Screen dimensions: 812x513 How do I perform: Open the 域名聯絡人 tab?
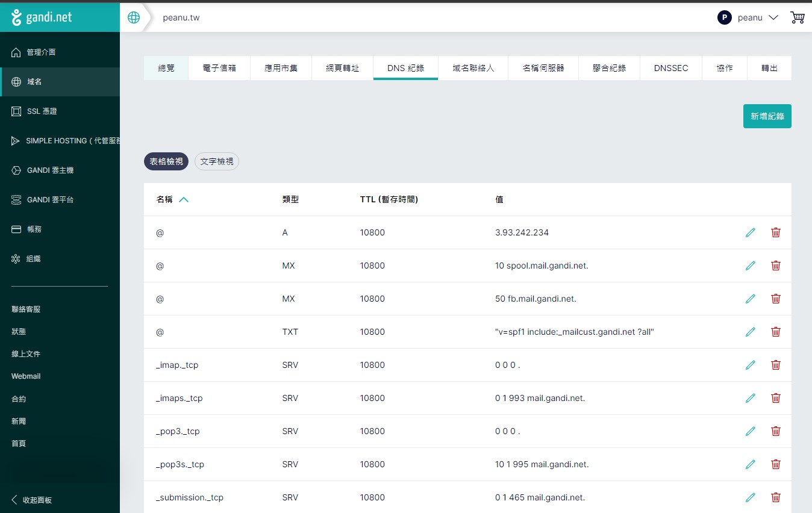click(x=473, y=68)
